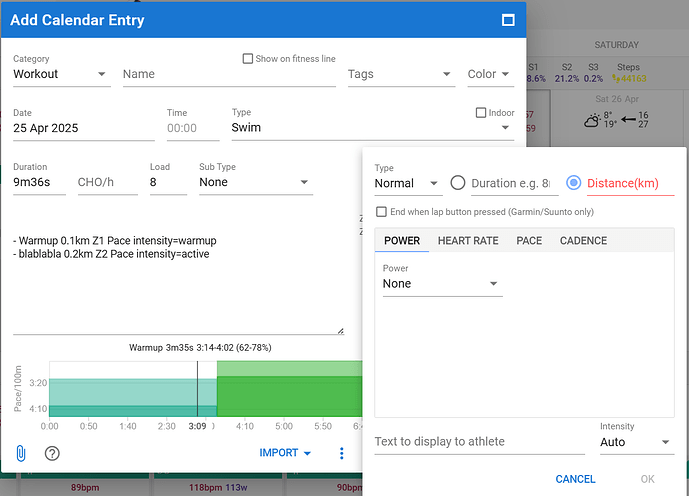Click the green Z2 block in pace chart
The image size is (689, 496).
[x=290, y=389]
